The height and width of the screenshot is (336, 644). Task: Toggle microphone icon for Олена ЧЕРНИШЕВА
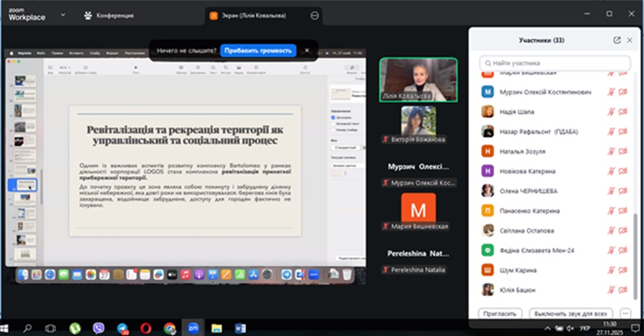[x=612, y=191]
